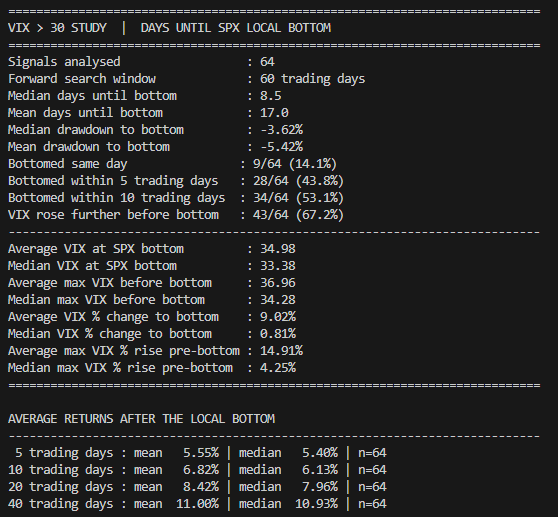The image size is (558, 517).
Task: Click 'Average max VIX before bottom' label
Action: [x=110, y=283]
